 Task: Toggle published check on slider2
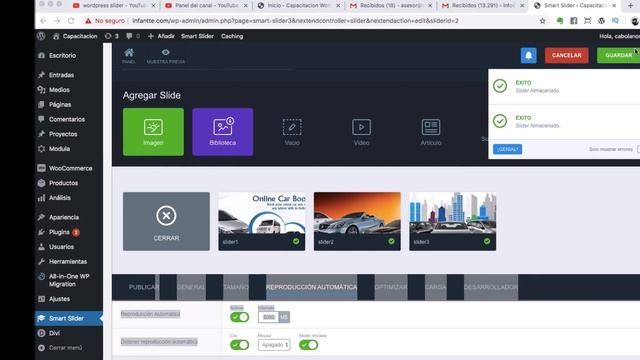coord(391,241)
